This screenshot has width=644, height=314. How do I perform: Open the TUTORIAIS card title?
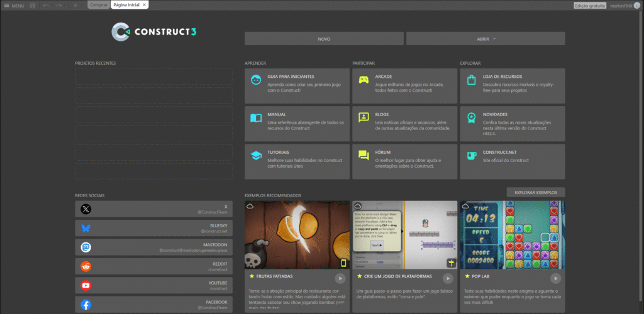pyautogui.click(x=278, y=153)
